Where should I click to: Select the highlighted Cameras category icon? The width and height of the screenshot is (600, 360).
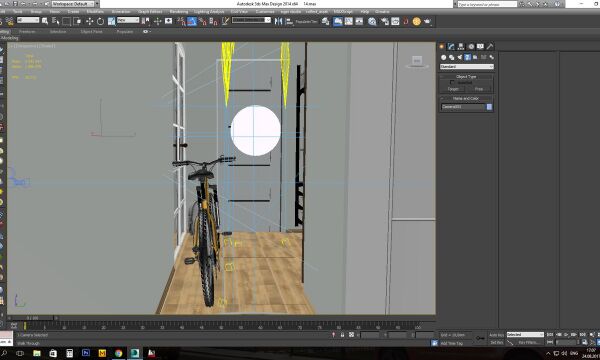(x=467, y=57)
